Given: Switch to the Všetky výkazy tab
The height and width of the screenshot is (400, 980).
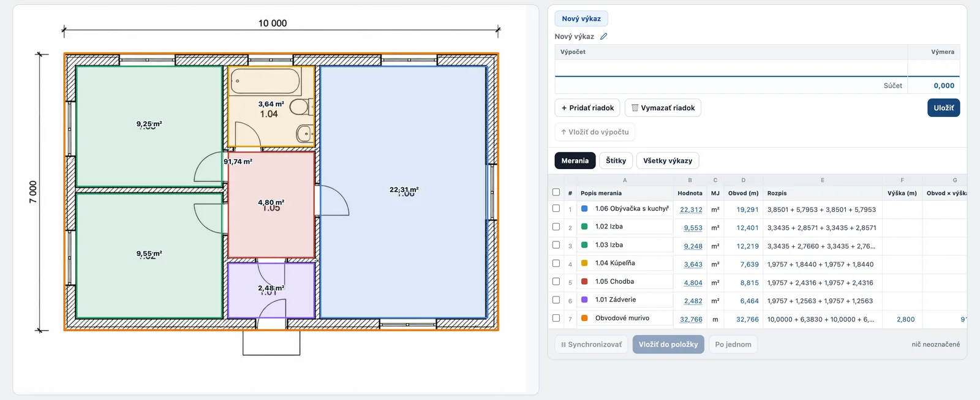Looking at the screenshot, I should point(668,160).
